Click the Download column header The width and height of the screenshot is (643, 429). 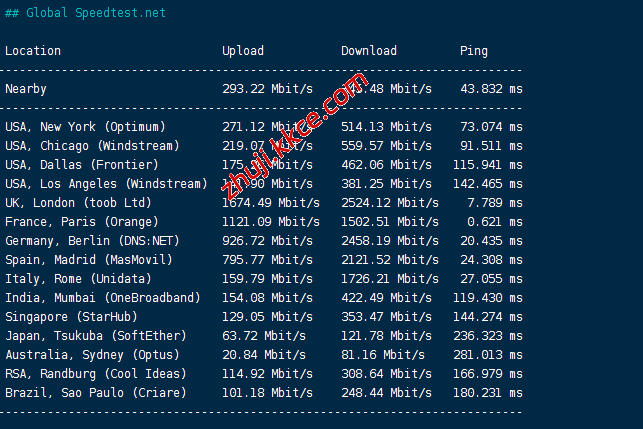pyautogui.click(x=369, y=51)
